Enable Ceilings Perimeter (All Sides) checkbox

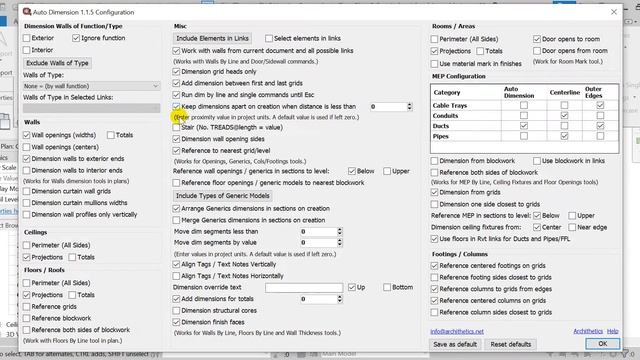coord(27,245)
